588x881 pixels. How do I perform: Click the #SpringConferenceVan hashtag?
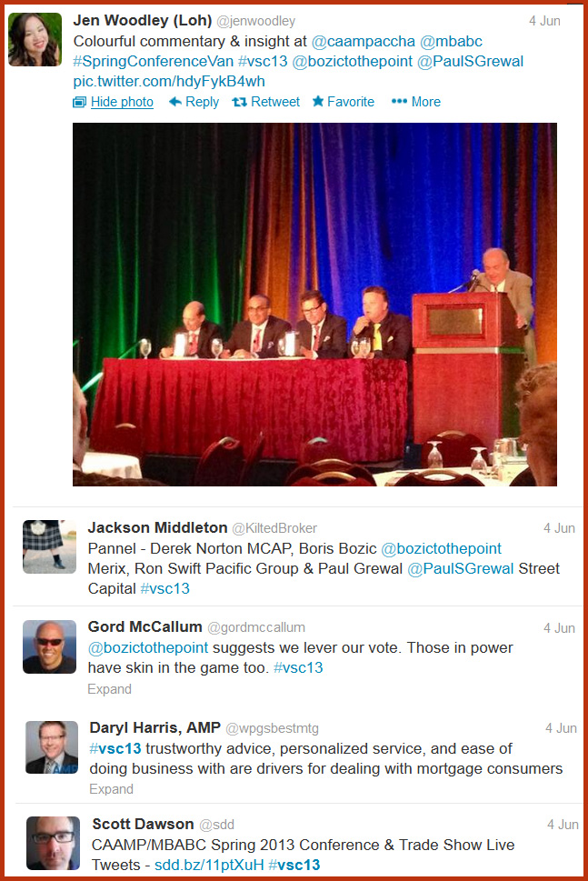(153, 61)
